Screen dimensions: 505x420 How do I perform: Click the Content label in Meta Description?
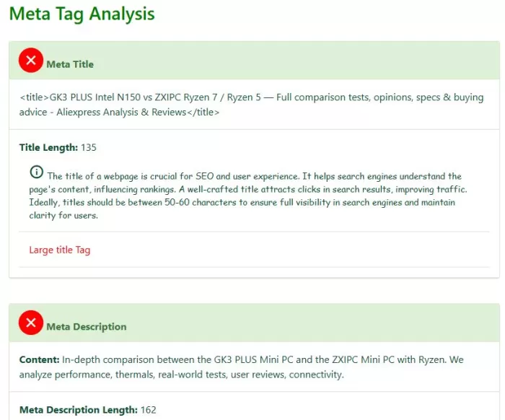coord(39,359)
